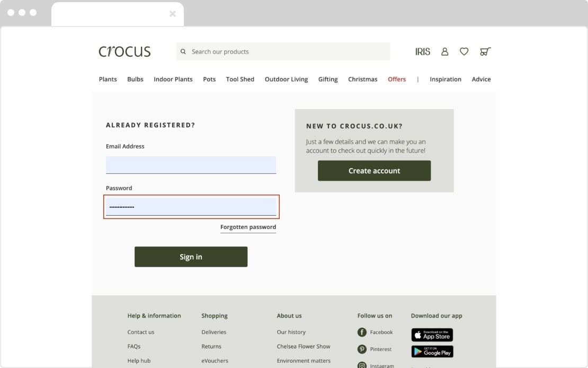588x368 pixels.
Task: Click the Shopping footer heading
Action: click(215, 316)
